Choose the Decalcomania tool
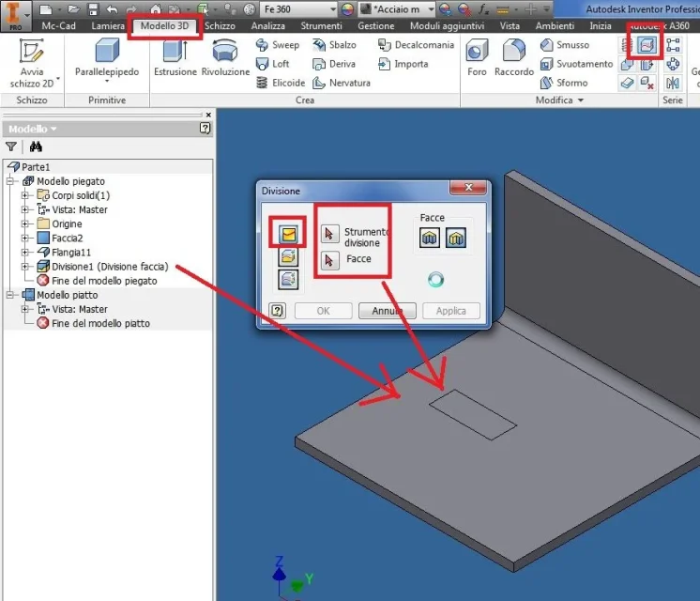Screen dimensions: 700x601 coord(416,45)
